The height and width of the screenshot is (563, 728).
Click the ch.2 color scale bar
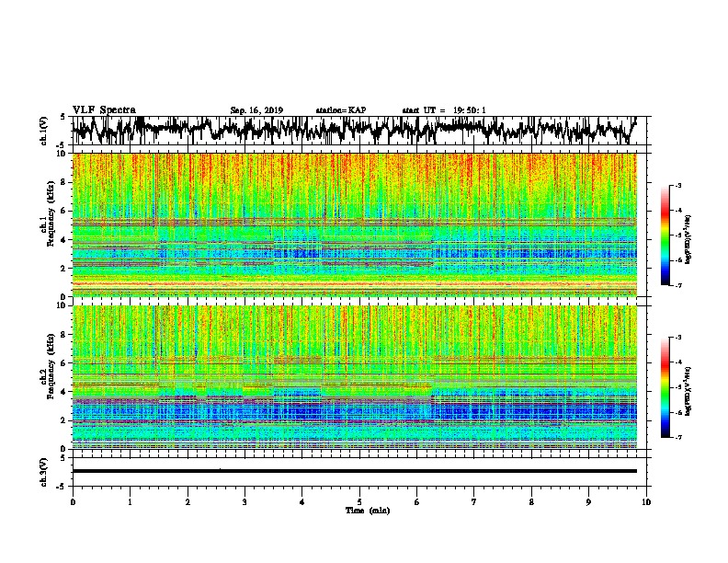665,387
